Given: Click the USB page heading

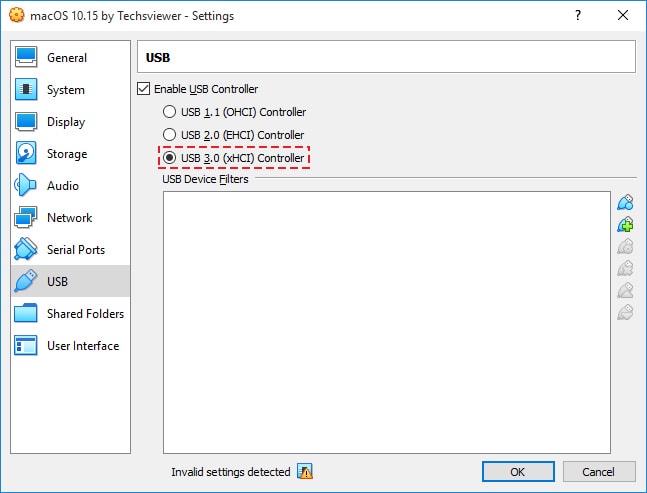Looking at the screenshot, I should tap(158, 57).
